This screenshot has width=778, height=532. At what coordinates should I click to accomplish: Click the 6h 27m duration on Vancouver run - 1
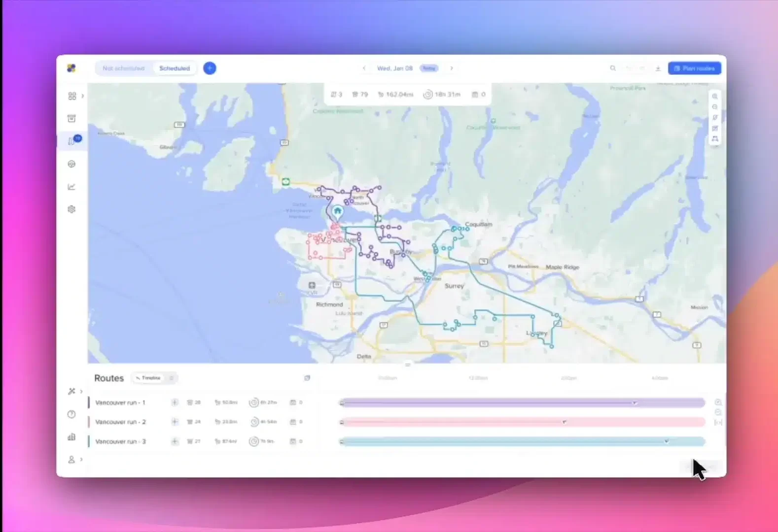(263, 402)
